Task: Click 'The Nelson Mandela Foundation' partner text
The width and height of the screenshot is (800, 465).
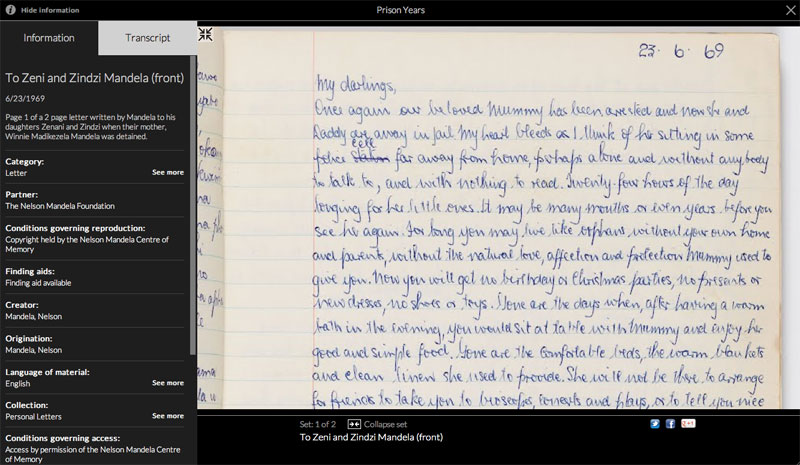Action: click(60, 206)
